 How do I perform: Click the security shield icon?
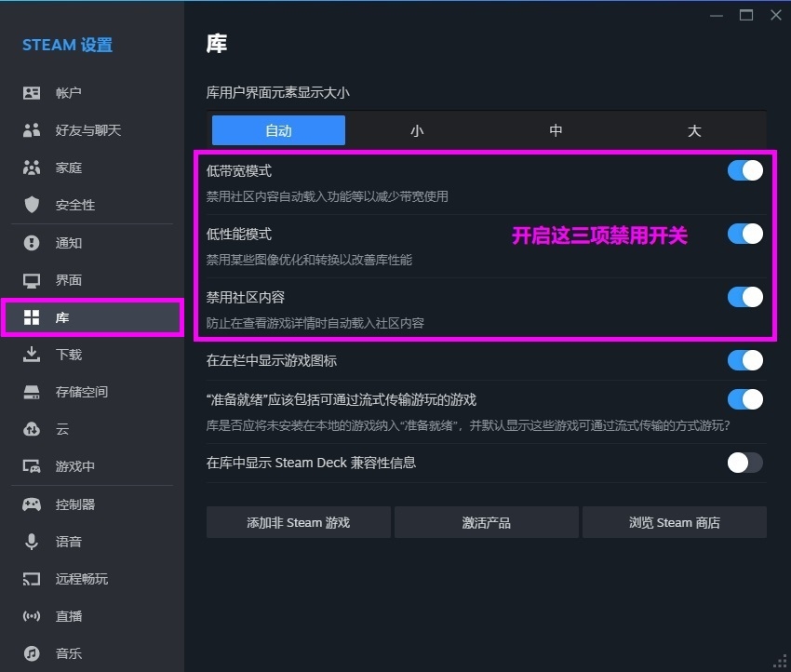[x=32, y=205]
